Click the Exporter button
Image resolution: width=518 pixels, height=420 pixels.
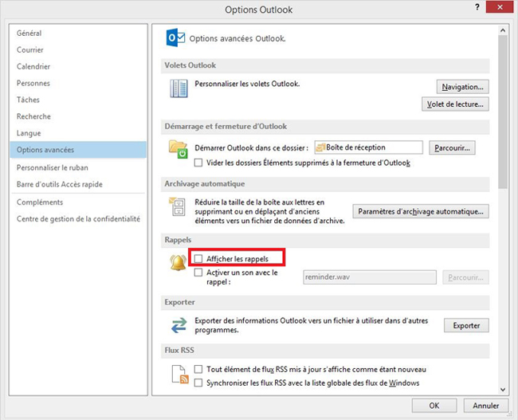pyautogui.click(x=466, y=325)
